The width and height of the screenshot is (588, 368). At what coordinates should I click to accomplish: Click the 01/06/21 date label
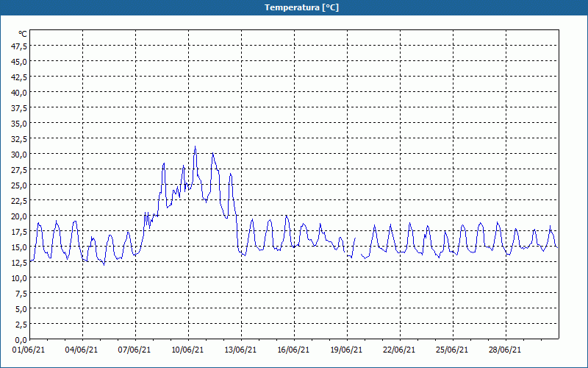(x=29, y=350)
